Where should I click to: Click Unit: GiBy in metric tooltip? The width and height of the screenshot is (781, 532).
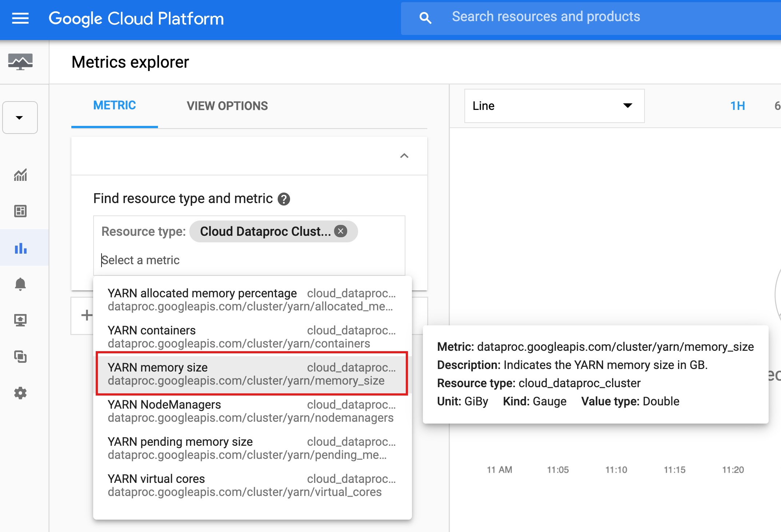[463, 401]
